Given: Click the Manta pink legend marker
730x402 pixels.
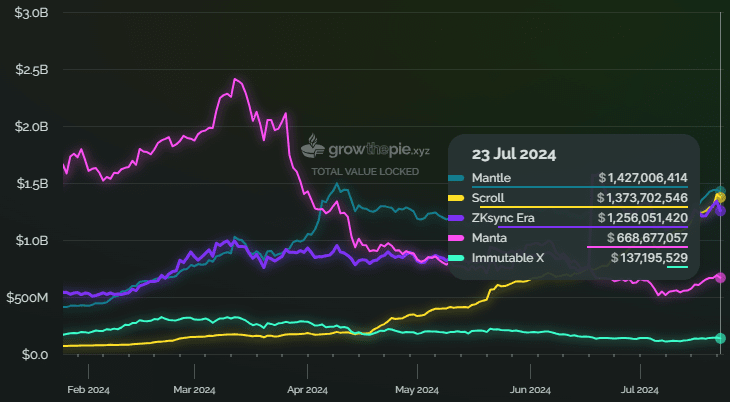Looking at the screenshot, I should tap(456, 238).
